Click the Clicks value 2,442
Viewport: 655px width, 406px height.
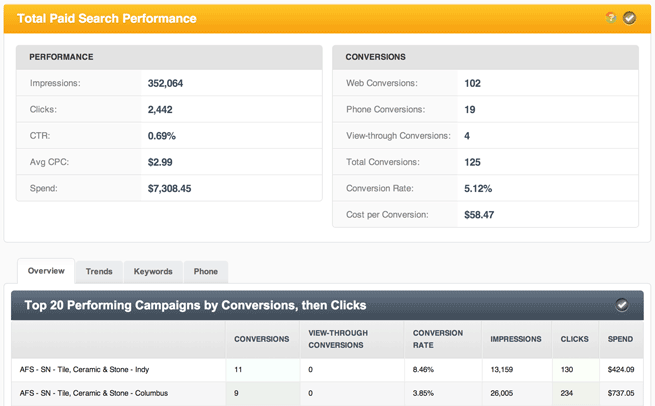[x=160, y=109]
